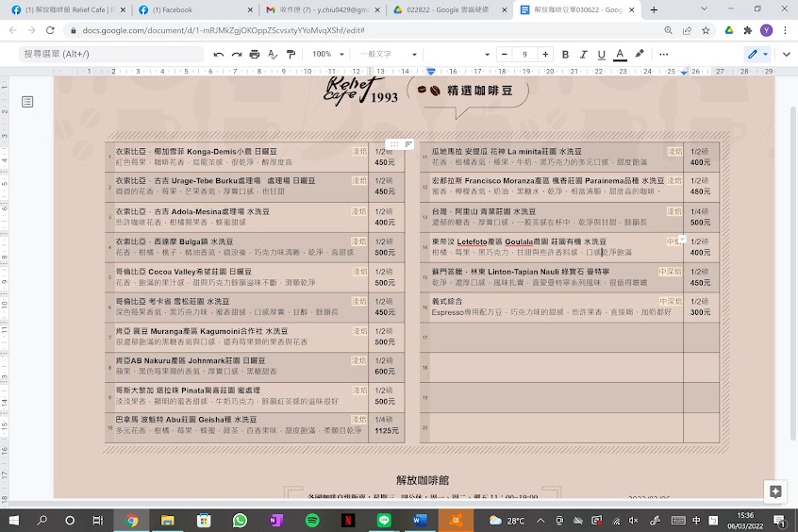Toggle the muted volume tray icon
This screenshot has width=798, height=532.
pyautogui.click(x=633, y=521)
